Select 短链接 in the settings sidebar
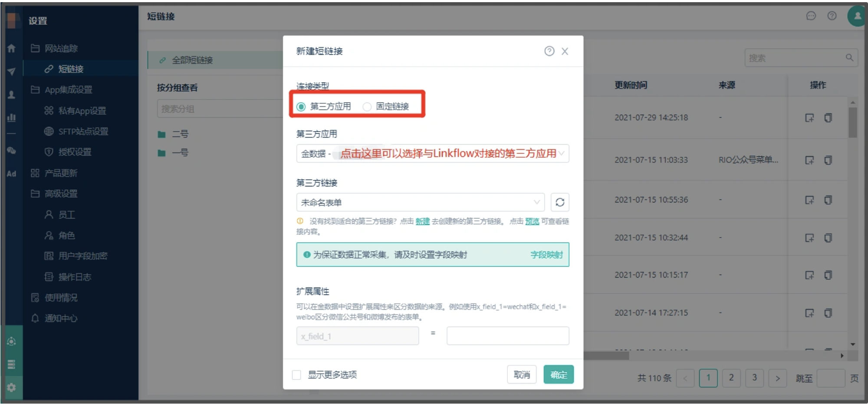This screenshot has height=404, width=868. (80, 69)
